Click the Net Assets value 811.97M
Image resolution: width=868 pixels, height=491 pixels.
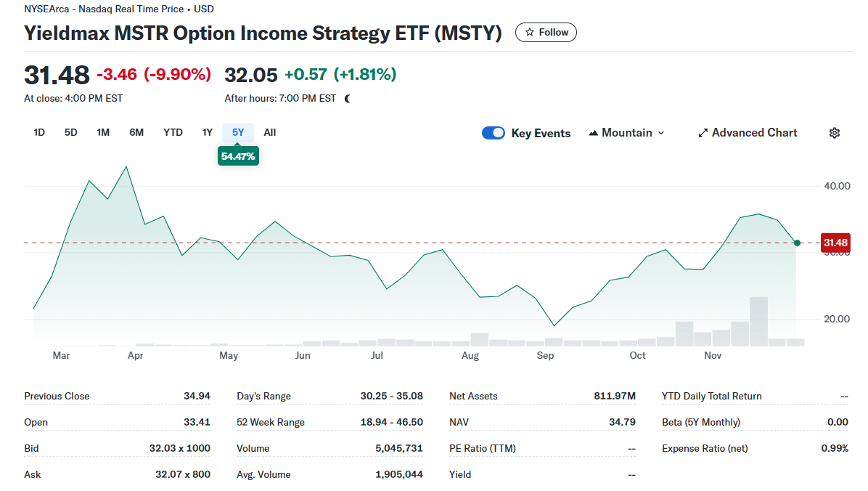(615, 397)
